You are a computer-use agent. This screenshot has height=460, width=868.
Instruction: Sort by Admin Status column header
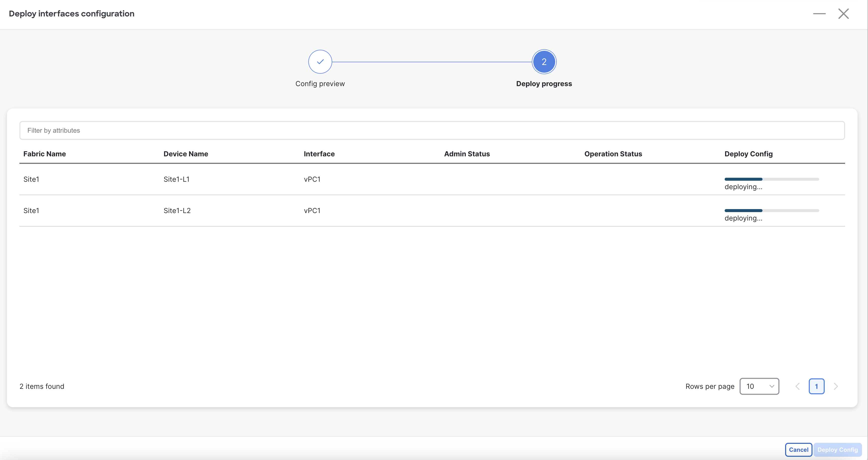tap(467, 154)
